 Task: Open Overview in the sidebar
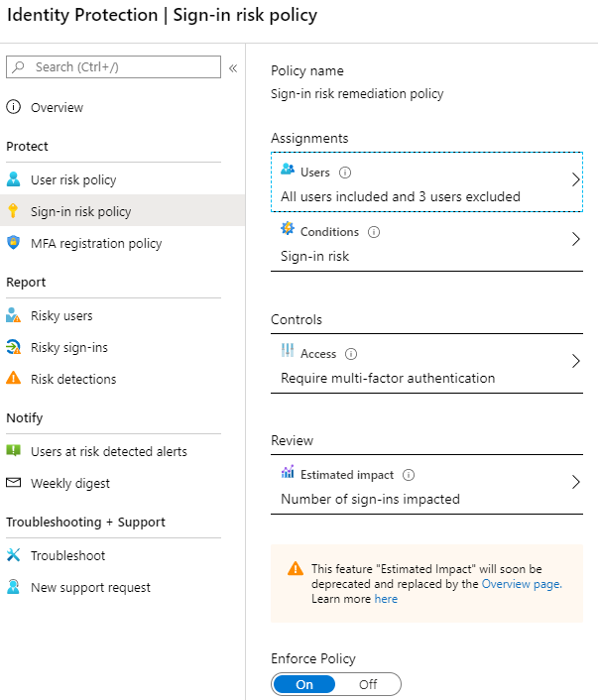pyautogui.click(x=122, y=108)
